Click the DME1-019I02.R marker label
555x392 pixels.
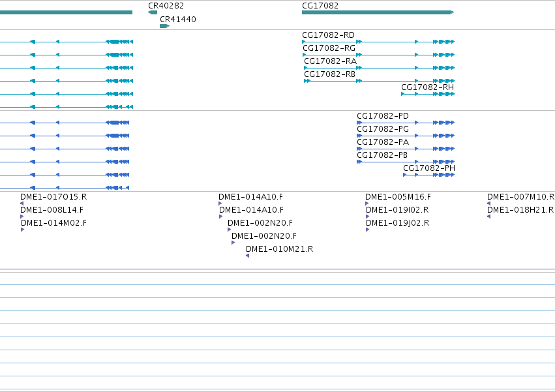click(x=397, y=210)
